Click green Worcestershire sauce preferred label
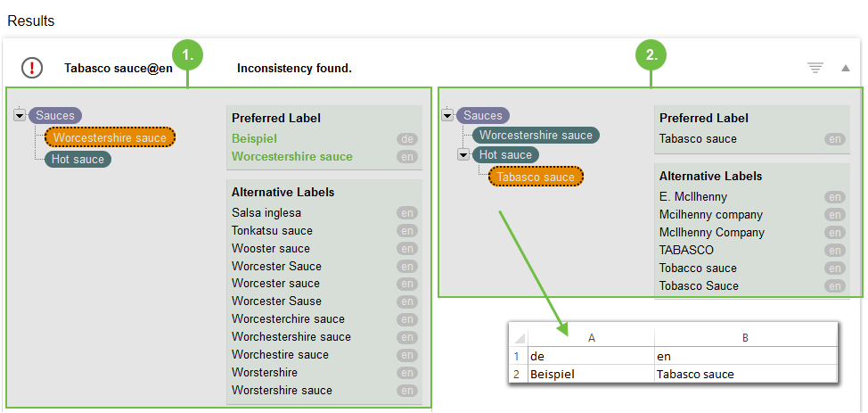Screen dimensions: 868x413 pos(291,157)
